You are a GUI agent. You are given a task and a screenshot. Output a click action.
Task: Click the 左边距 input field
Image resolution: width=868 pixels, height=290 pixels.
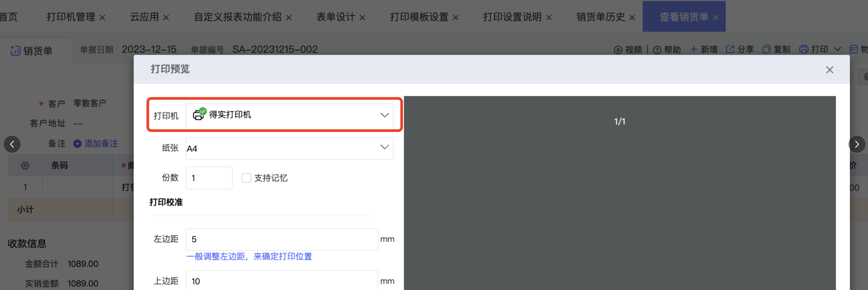282,239
